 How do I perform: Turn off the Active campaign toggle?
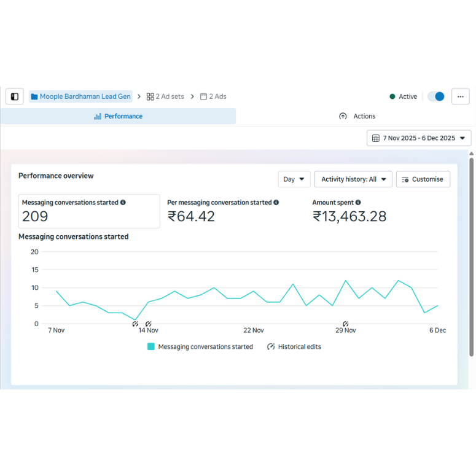(436, 96)
